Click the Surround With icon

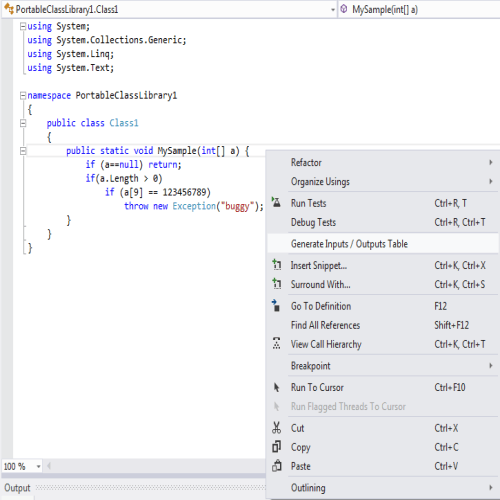tap(277, 284)
